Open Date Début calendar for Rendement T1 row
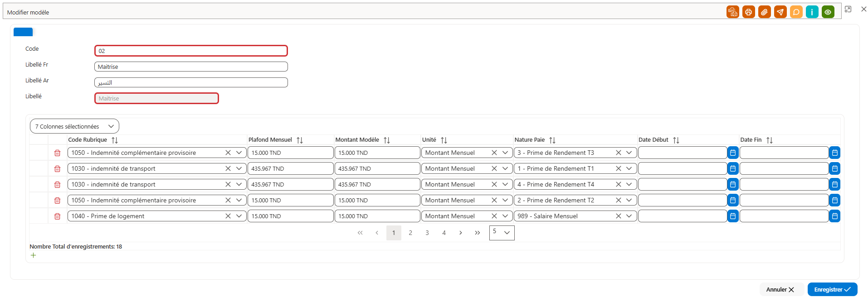 point(733,168)
